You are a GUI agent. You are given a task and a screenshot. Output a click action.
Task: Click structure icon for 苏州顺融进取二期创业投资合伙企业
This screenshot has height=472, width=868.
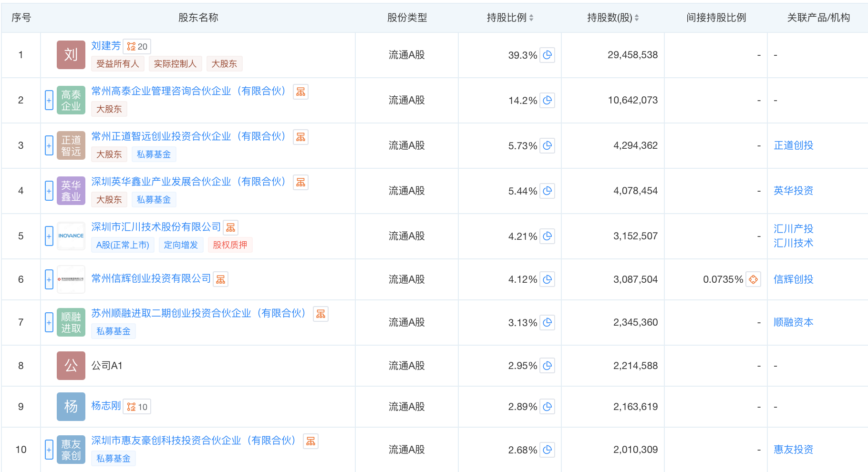pos(320,314)
